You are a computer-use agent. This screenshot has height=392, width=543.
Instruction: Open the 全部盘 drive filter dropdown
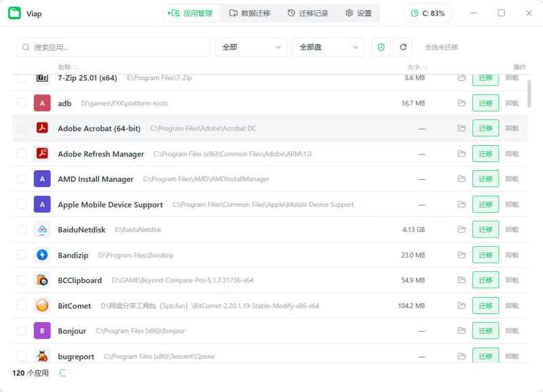(328, 47)
